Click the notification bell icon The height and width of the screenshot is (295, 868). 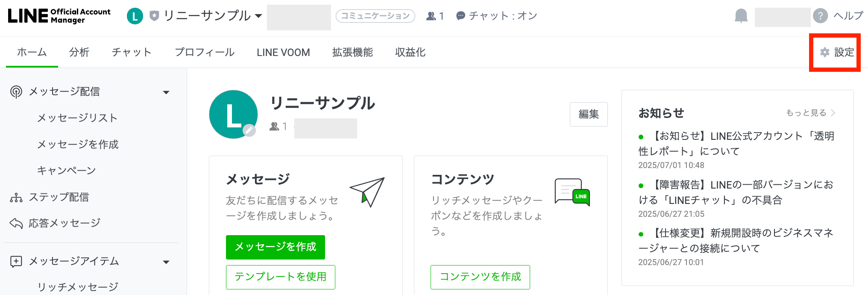pyautogui.click(x=741, y=16)
